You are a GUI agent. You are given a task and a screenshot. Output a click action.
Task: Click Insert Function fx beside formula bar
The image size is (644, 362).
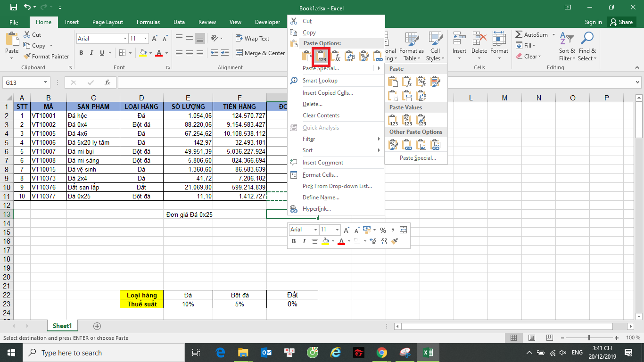coord(107,82)
